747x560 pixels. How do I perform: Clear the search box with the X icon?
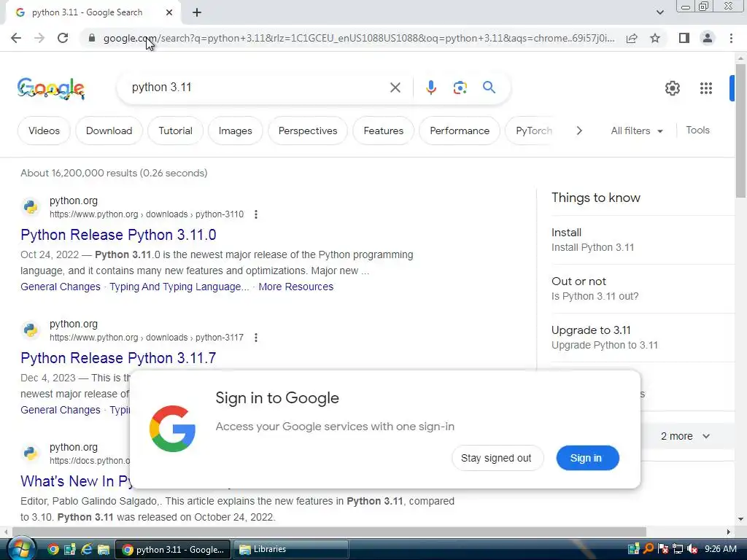(395, 87)
